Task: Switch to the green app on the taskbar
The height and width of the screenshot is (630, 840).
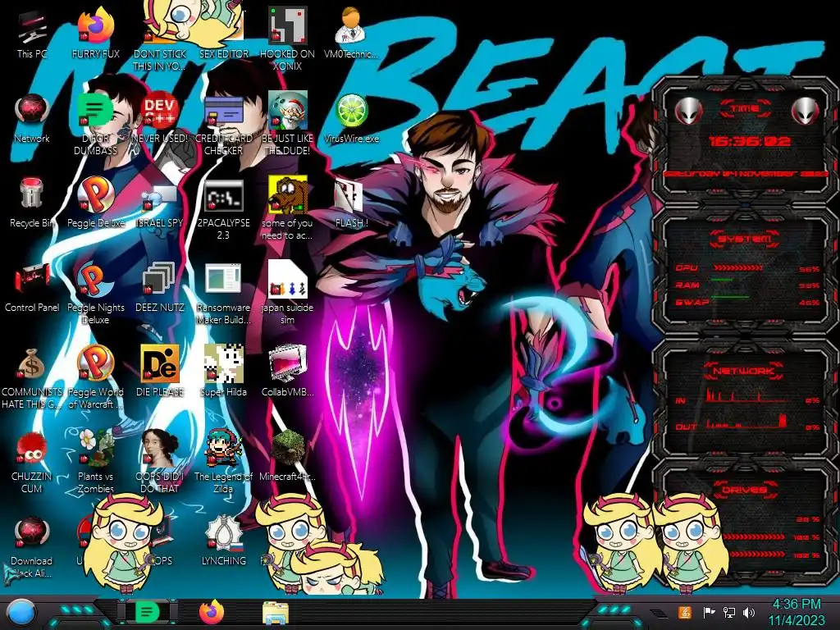Action: (147, 612)
